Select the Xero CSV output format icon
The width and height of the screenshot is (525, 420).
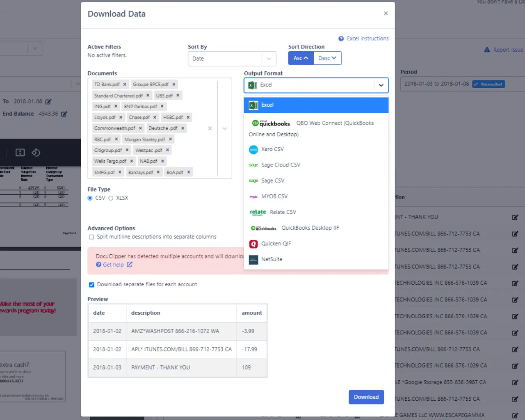[x=254, y=149]
